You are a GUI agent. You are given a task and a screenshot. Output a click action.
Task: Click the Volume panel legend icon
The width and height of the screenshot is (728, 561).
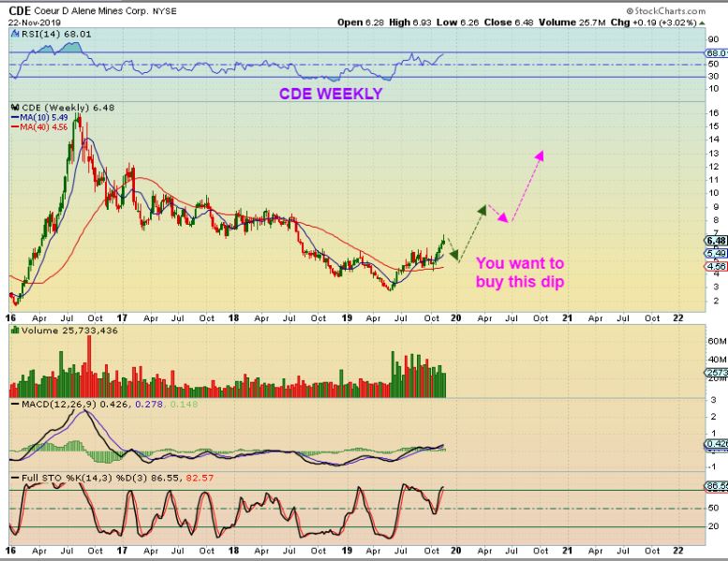(15, 331)
